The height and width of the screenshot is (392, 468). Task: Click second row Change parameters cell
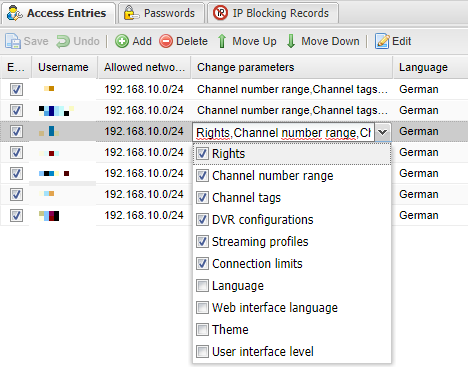(x=292, y=110)
